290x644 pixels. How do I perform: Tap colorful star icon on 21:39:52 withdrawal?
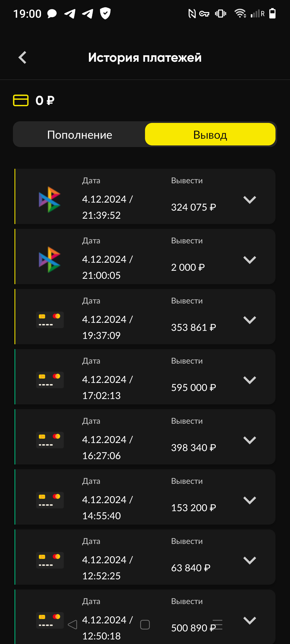[50, 199]
